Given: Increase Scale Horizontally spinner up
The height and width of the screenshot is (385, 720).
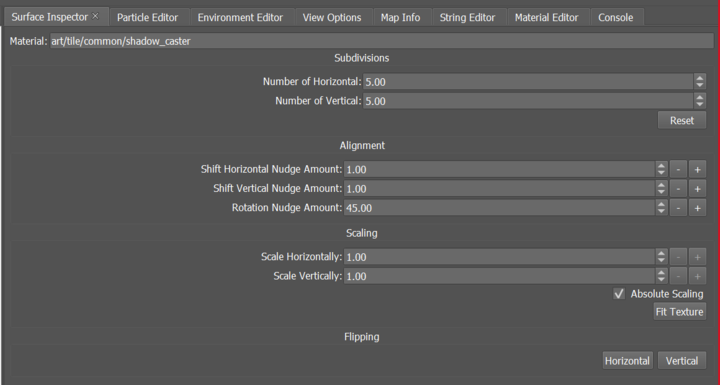Looking at the screenshot, I should pyautogui.click(x=661, y=253).
